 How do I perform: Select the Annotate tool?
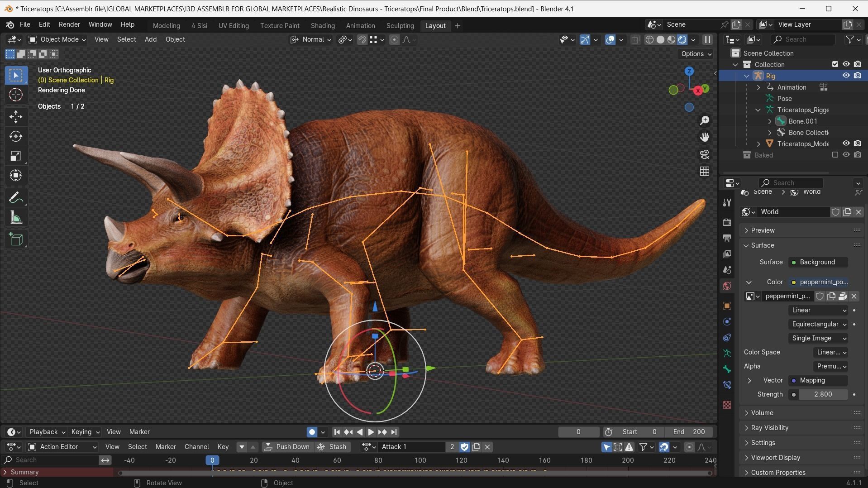click(16, 198)
